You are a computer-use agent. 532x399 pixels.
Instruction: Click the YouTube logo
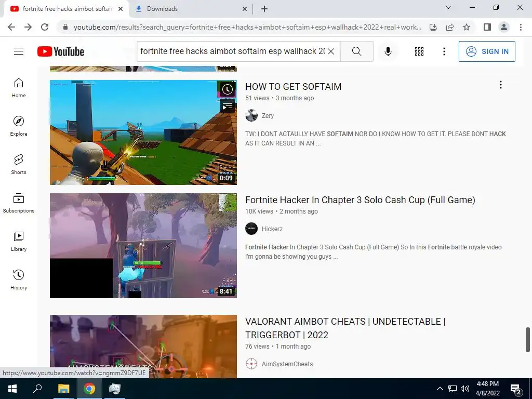point(61,51)
